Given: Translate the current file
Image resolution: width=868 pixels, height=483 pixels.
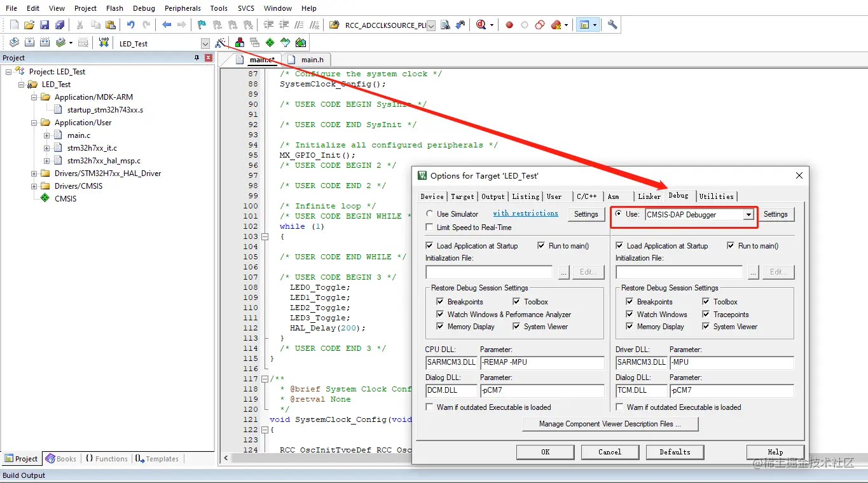Looking at the screenshot, I should pyautogui.click(x=14, y=43).
